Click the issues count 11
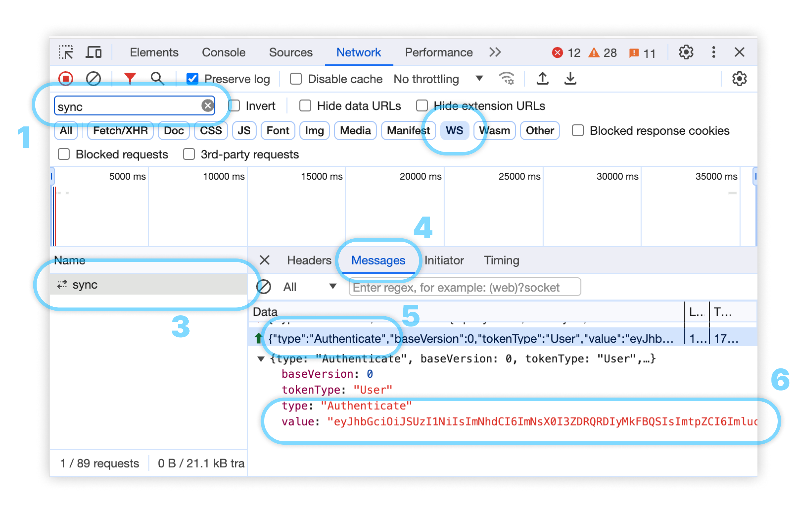 click(x=642, y=53)
